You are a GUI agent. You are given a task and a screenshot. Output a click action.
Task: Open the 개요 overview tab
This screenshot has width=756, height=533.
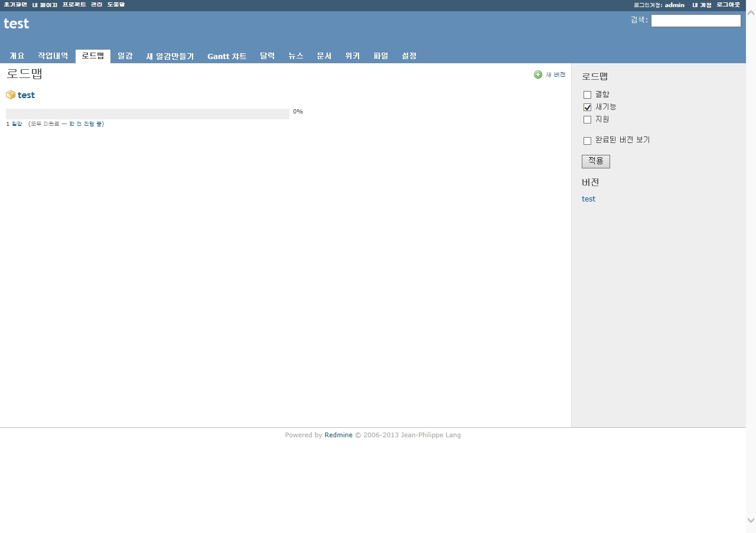pos(17,56)
